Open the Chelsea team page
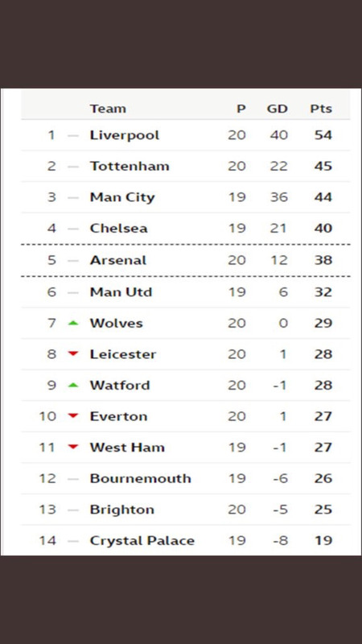 [118, 229]
